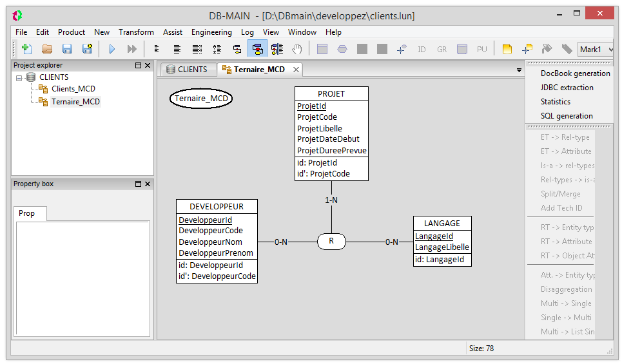This screenshot has height=364, width=622.
Task: Click the Open folder toolbar icon
Action: [47, 49]
